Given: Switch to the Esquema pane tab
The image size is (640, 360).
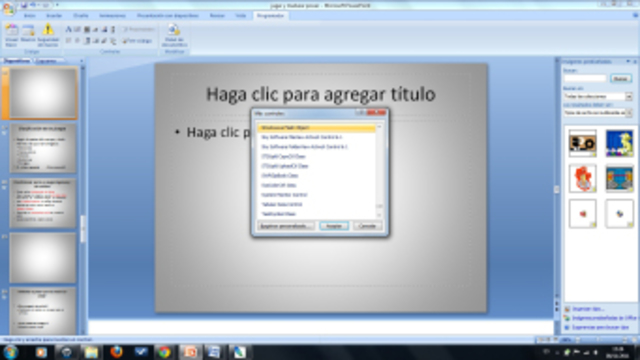Looking at the screenshot, I should (46, 61).
